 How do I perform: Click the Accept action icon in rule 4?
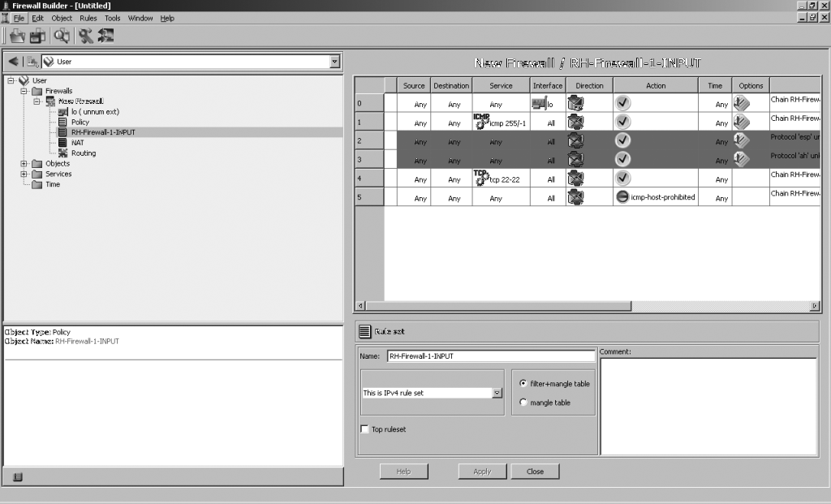(x=622, y=179)
